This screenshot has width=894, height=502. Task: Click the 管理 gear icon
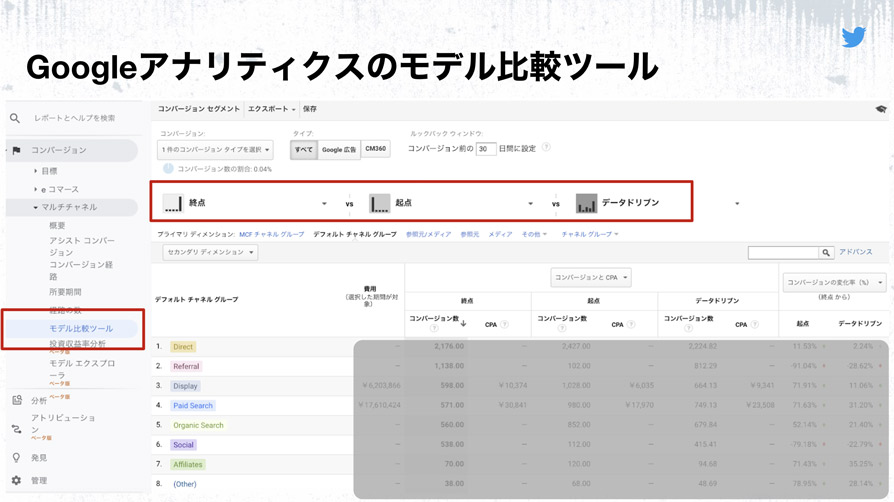pyautogui.click(x=17, y=480)
